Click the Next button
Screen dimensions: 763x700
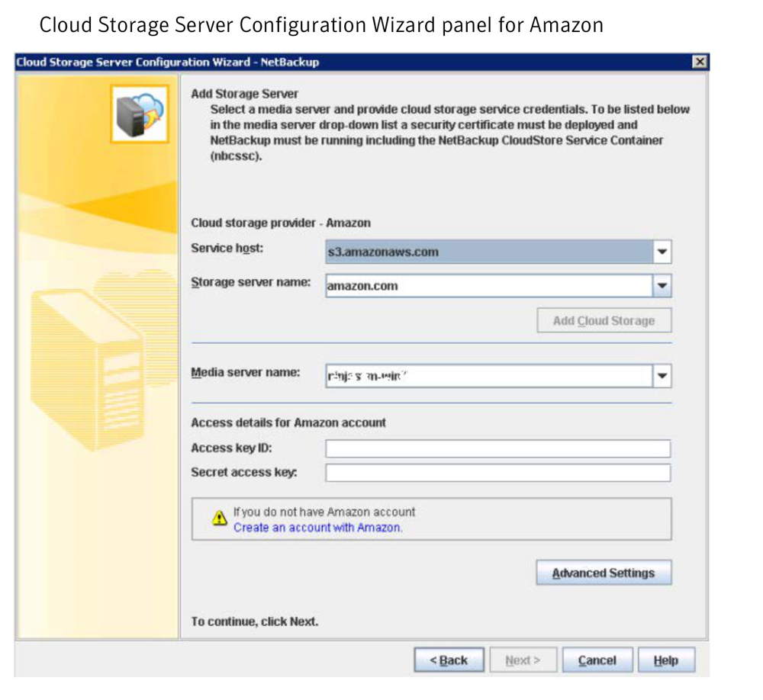coord(523,660)
